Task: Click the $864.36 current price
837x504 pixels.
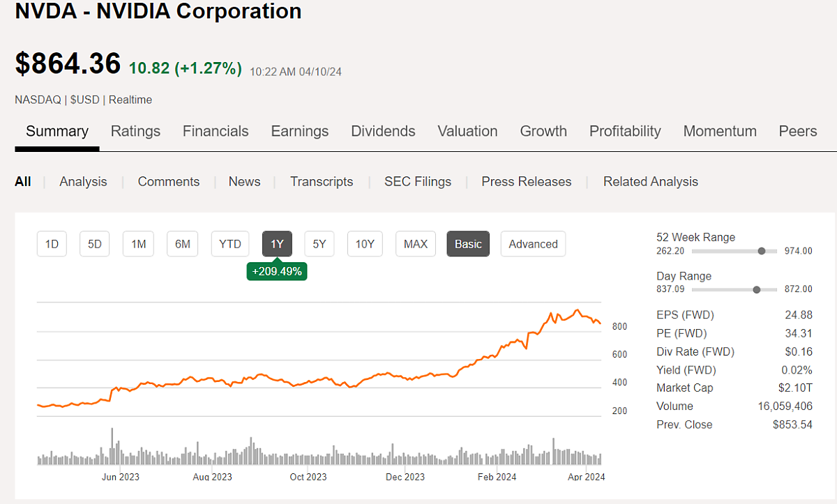Action: [68, 64]
